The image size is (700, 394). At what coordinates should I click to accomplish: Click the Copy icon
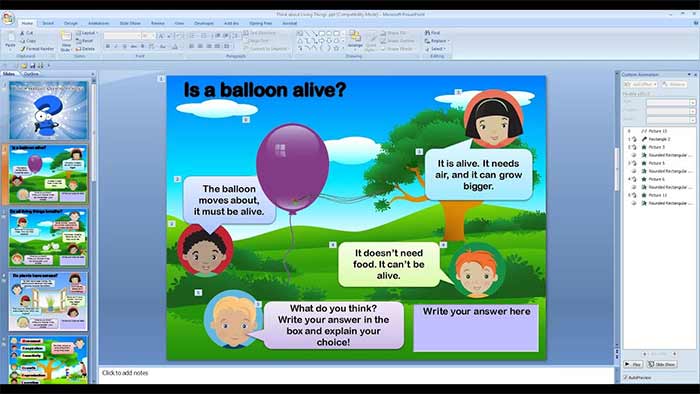click(x=22, y=41)
